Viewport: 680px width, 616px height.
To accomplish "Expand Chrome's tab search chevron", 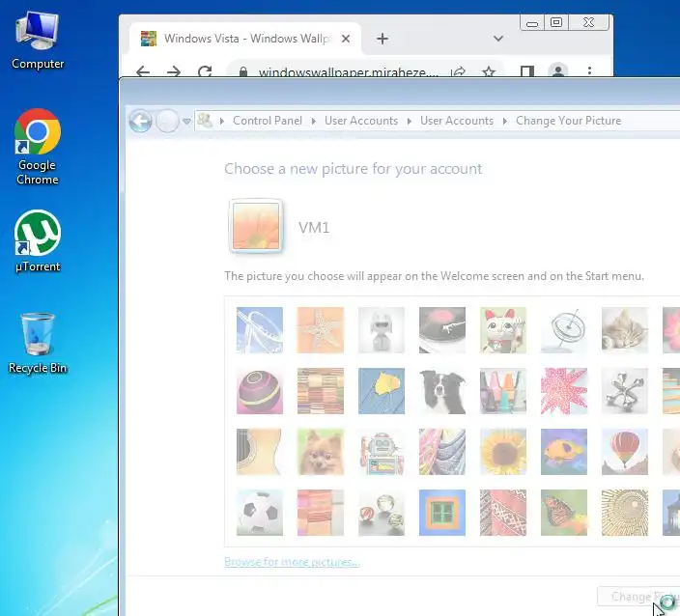I will [498, 39].
